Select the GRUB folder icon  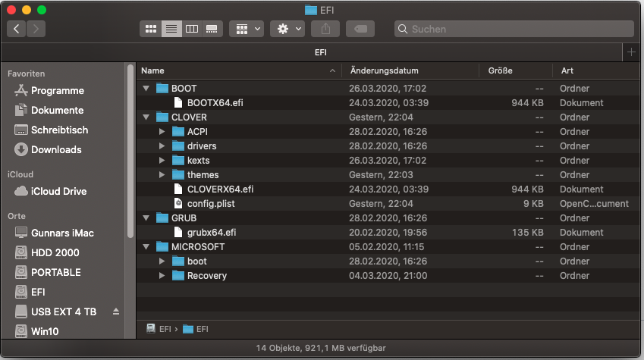pos(162,218)
